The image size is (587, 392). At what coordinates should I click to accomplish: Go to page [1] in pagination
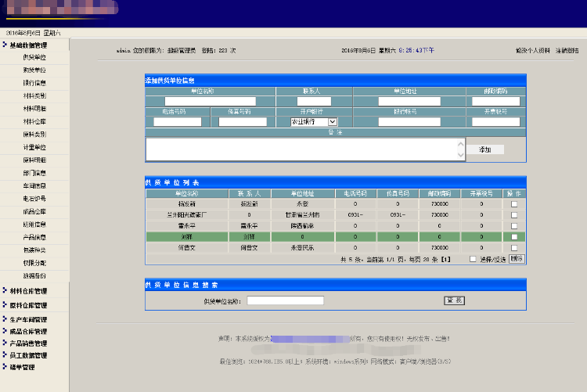445,259
